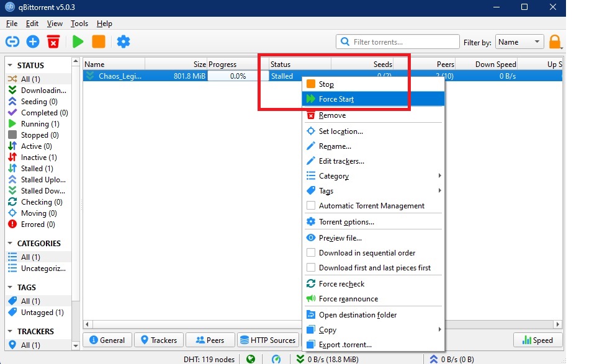Screen dimensions: 602x364
Task: Click the Export .torrent icon
Action: click(x=311, y=344)
